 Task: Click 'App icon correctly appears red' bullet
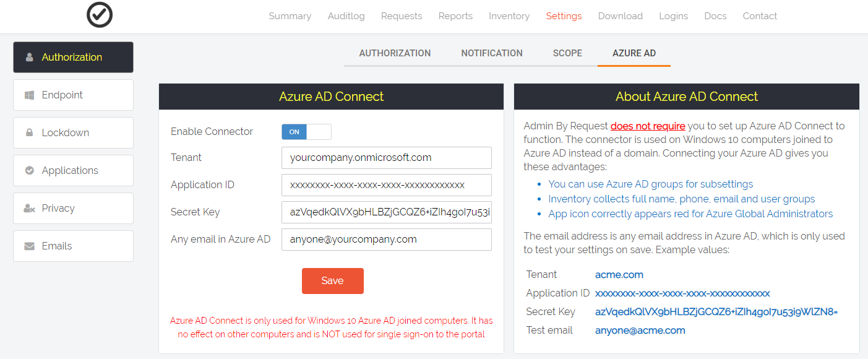click(690, 214)
